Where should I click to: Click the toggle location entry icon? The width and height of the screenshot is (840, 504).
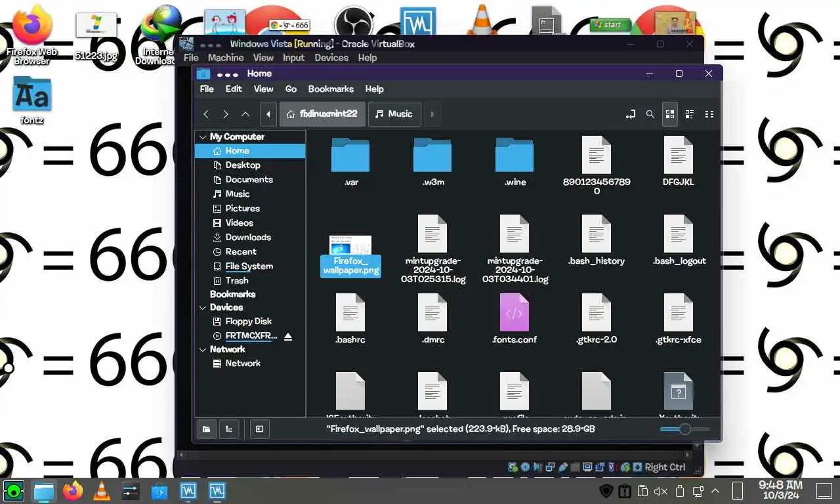click(631, 114)
